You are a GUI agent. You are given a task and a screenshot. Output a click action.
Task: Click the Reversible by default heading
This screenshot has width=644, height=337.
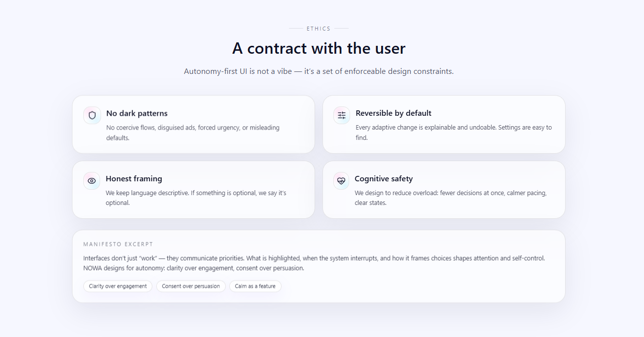click(394, 113)
